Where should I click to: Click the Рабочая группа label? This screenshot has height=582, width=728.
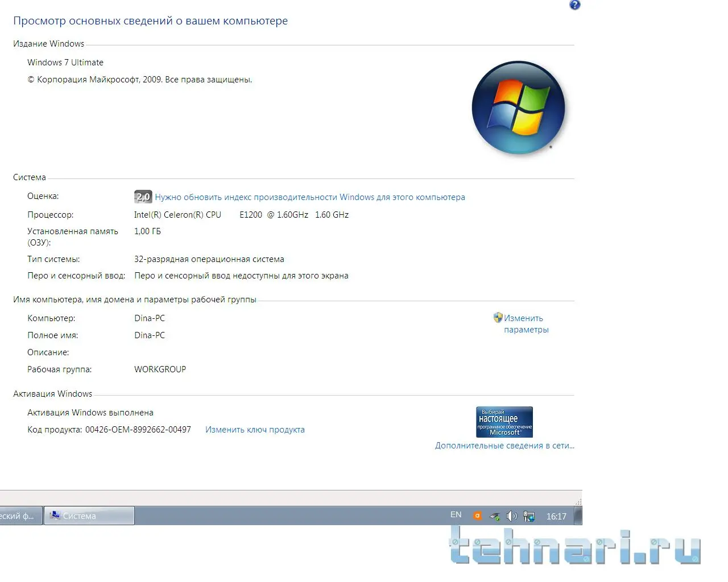(59, 369)
